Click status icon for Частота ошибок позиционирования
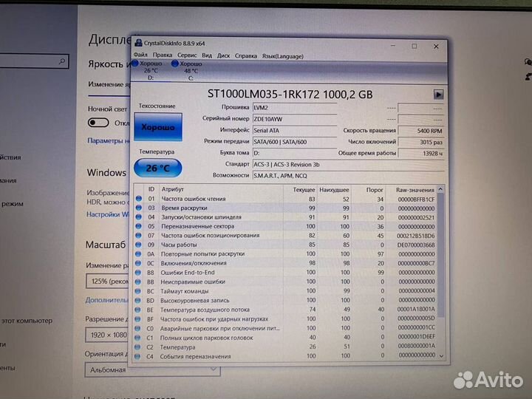 pos(138,235)
